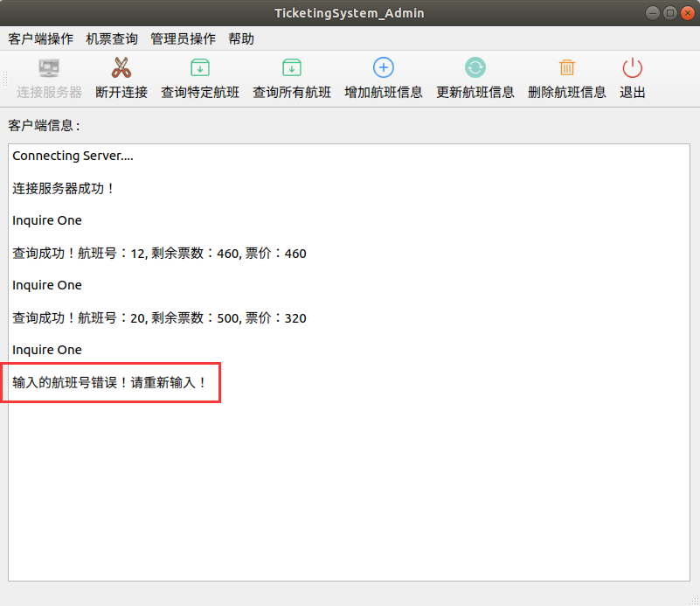Click the window resize grip corner
Screen dimensions: 700x606
pos(694,601)
